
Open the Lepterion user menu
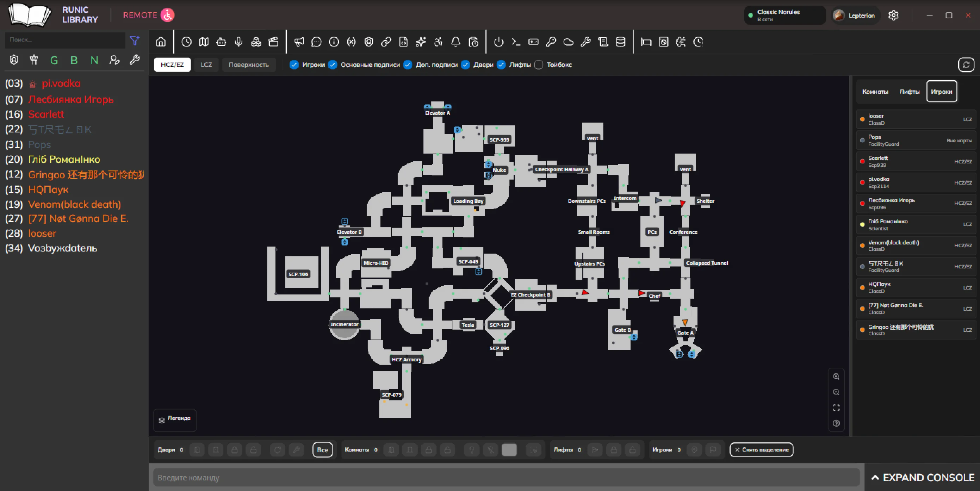pos(856,15)
